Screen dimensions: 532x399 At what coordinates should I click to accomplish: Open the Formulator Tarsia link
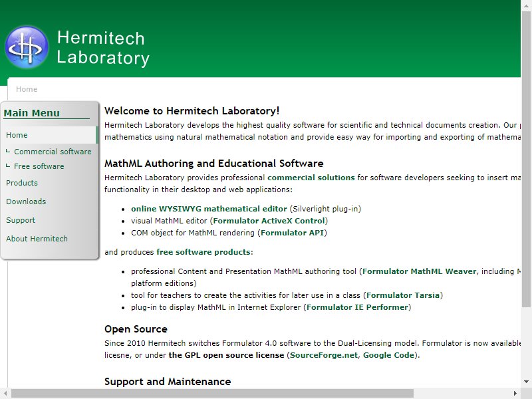tap(403, 295)
